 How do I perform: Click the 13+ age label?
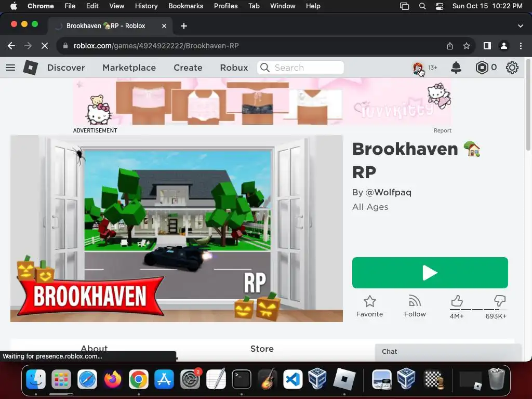(x=433, y=68)
